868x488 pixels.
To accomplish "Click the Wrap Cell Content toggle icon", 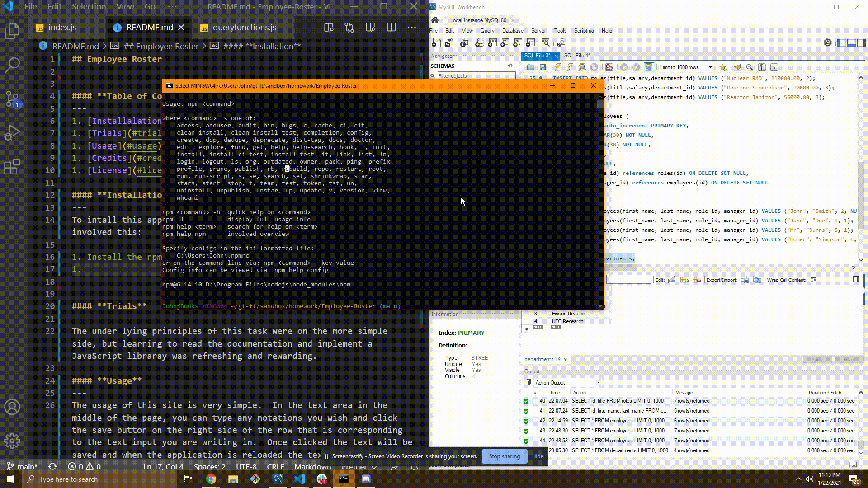I will (812, 279).
